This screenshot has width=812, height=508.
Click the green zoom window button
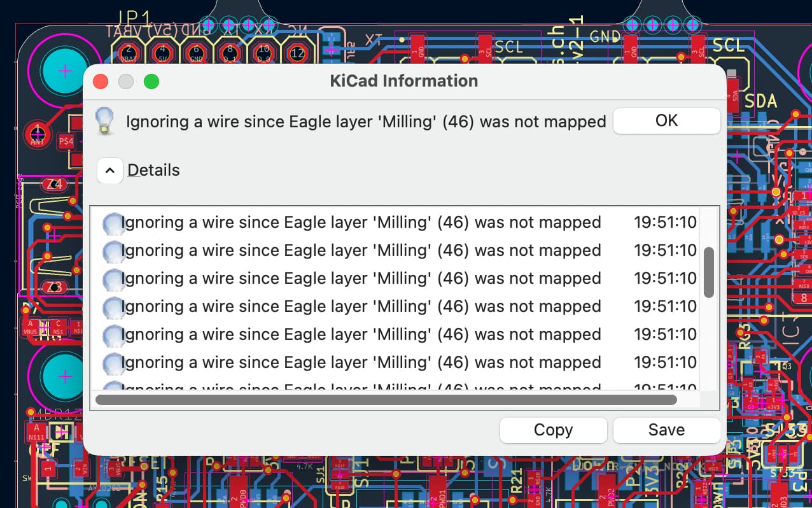(151, 81)
